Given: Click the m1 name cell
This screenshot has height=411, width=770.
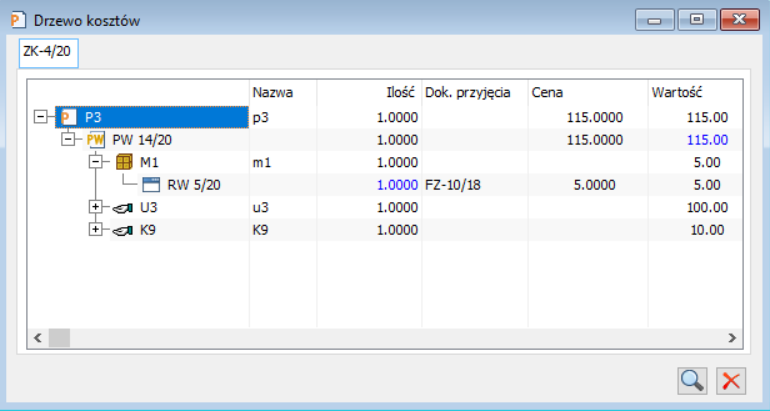Looking at the screenshot, I should (x=262, y=163).
